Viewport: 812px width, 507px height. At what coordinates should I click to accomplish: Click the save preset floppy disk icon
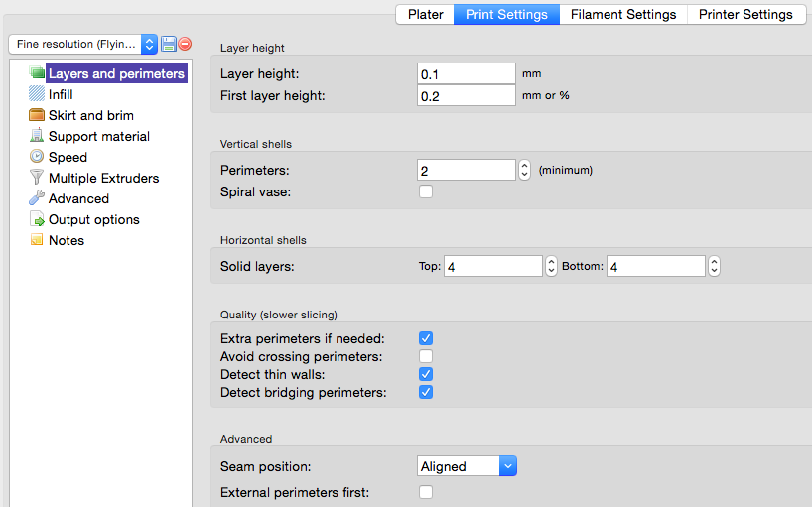pyautogui.click(x=169, y=44)
